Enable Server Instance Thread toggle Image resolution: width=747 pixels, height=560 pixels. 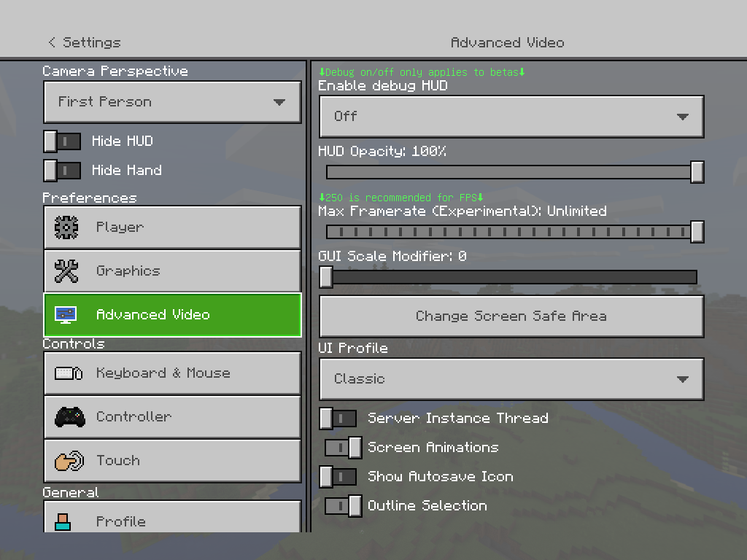pyautogui.click(x=338, y=419)
